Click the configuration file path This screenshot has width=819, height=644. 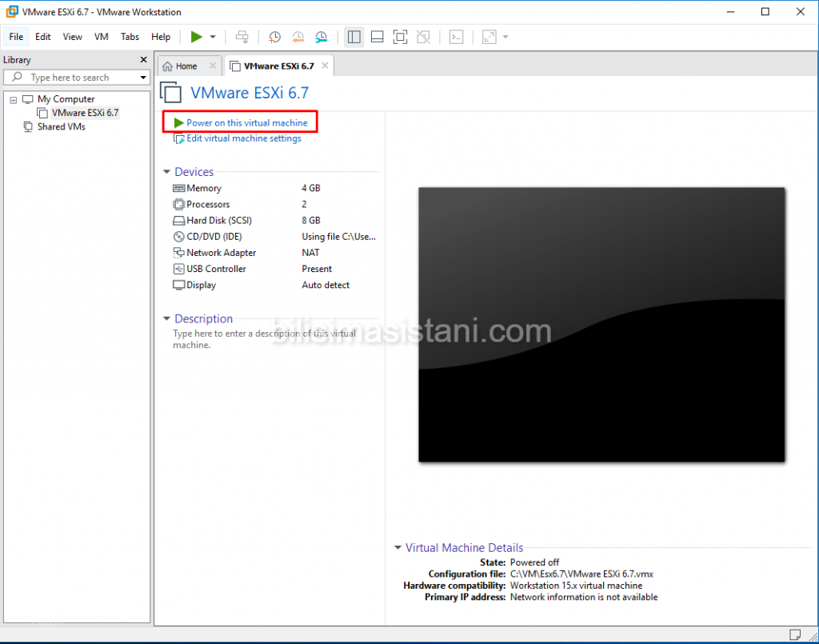point(581,574)
